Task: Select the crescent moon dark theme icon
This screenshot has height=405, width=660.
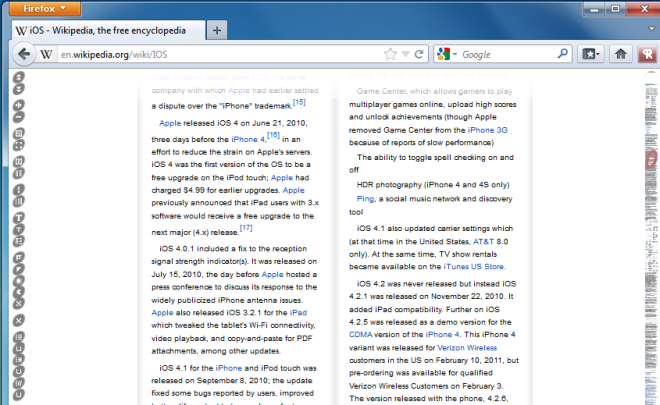Action: coord(19,292)
